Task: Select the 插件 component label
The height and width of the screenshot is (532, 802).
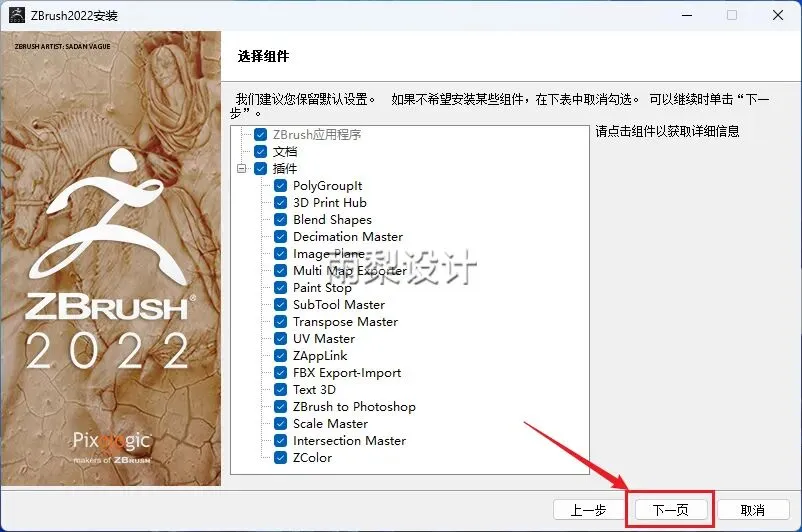Action: coord(285,168)
